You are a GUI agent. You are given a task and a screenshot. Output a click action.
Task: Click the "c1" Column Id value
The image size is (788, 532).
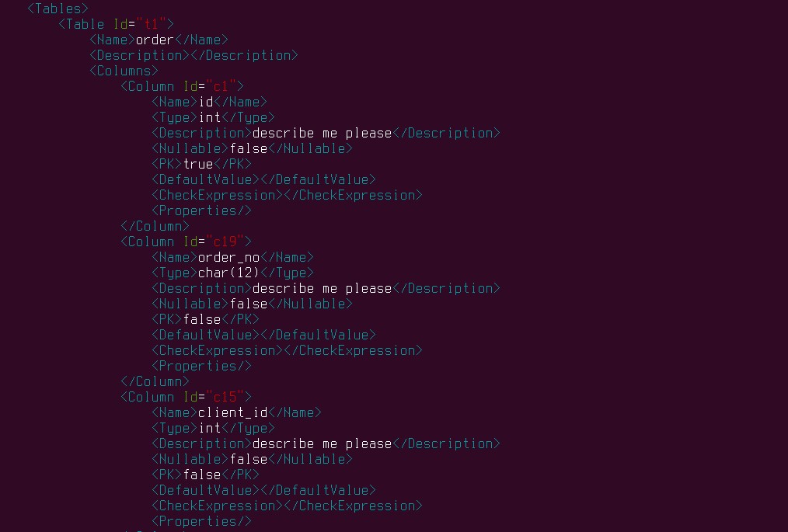pyautogui.click(x=225, y=86)
